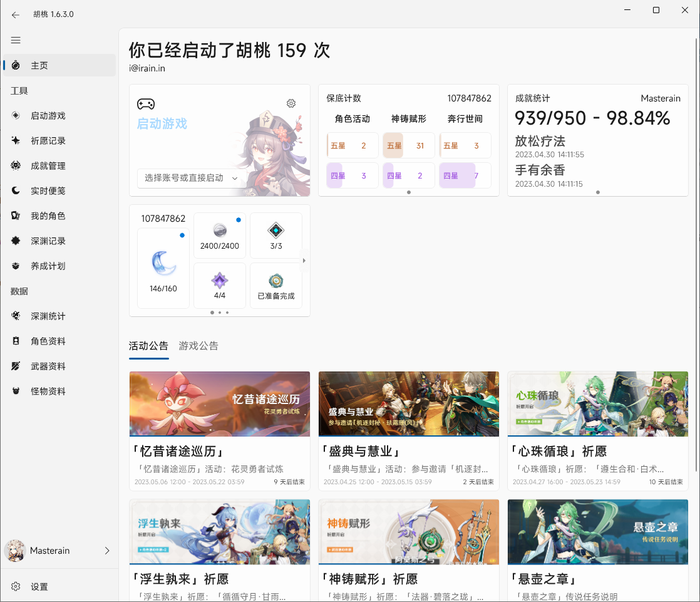The width and height of the screenshot is (700, 602).
Task: Click title 「忆昔诸途巡历」
Action: coord(178,451)
